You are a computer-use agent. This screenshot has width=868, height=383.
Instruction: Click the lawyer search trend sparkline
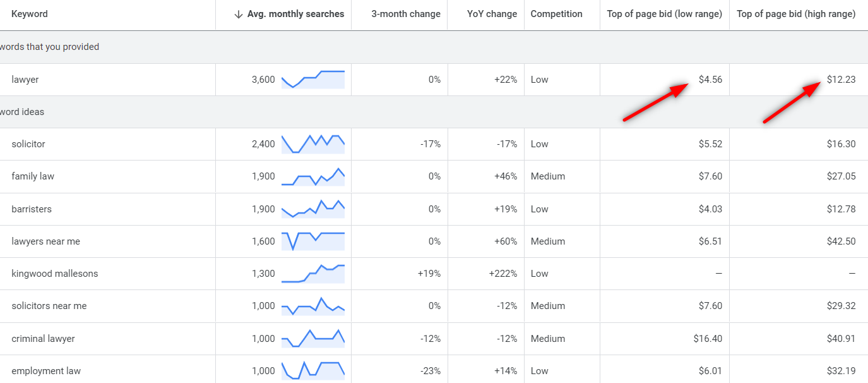[313, 80]
